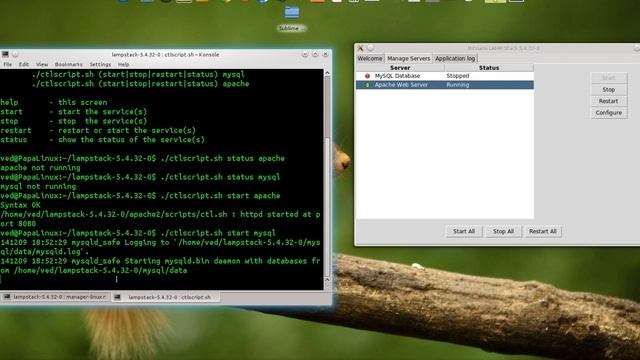Click the 'help - this screen' terminal line
The height and width of the screenshot is (360, 640).
(53, 102)
